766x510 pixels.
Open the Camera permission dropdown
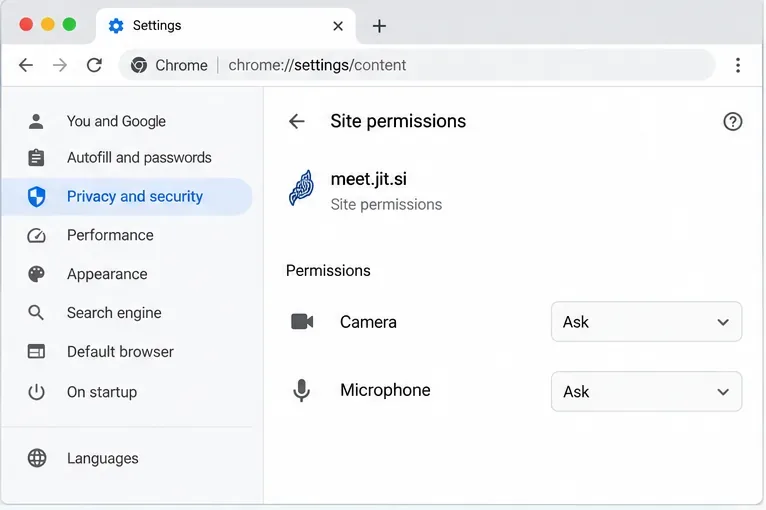click(x=646, y=322)
